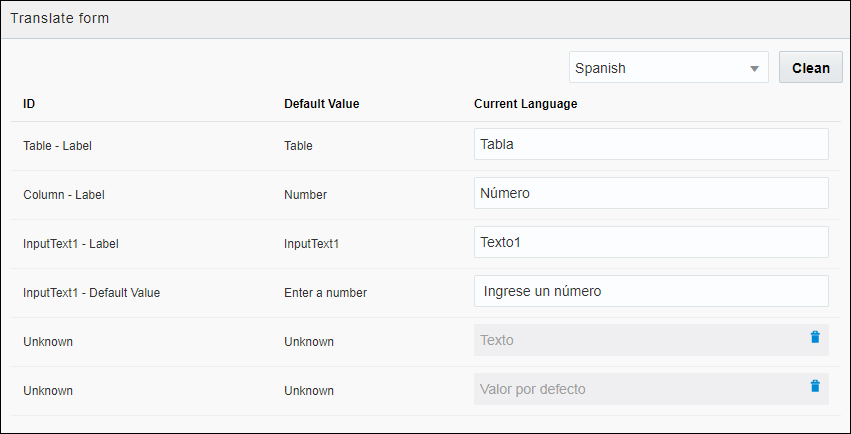Delete the Texto unknown translation entry
This screenshot has width=851, height=434.
click(x=815, y=337)
